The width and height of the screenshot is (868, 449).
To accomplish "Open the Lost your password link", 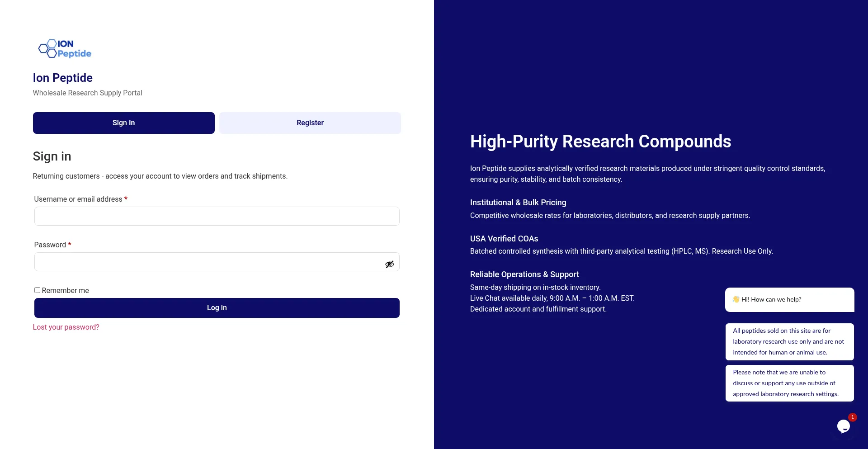I will [x=66, y=327].
